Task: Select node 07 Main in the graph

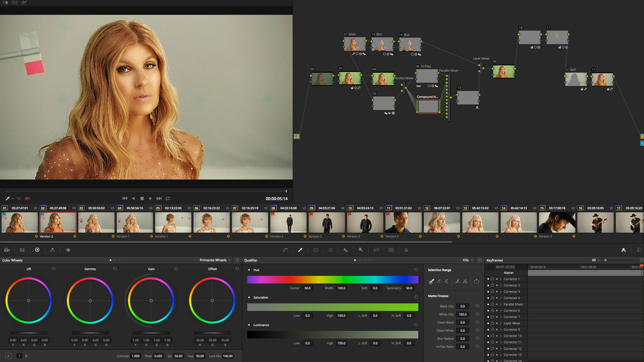Action: pyautogui.click(x=355, y=44)
